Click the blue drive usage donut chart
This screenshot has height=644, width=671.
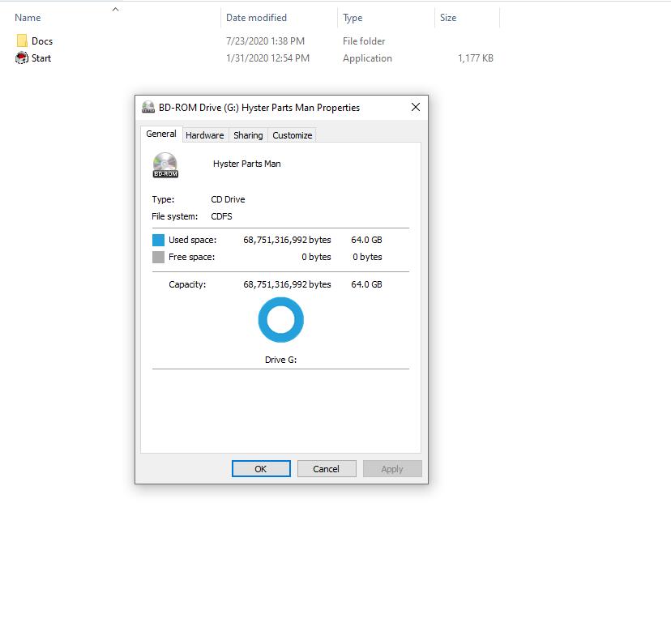coord(280,320)
